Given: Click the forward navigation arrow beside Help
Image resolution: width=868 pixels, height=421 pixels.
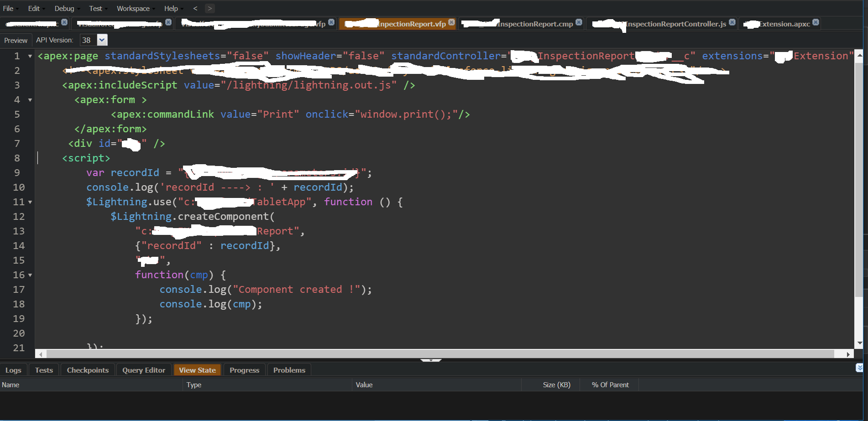Looking at the screenshot, I should pos(209,8).
